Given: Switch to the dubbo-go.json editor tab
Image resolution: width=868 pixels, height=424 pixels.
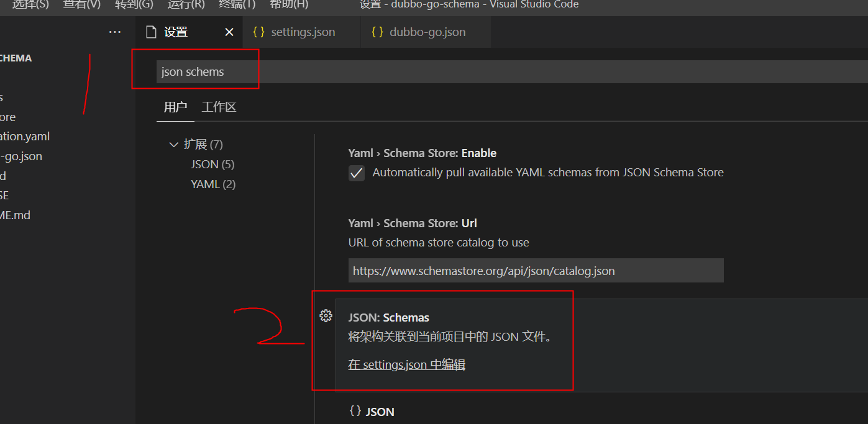Looking at the screenshot, I should pos(427,32).
